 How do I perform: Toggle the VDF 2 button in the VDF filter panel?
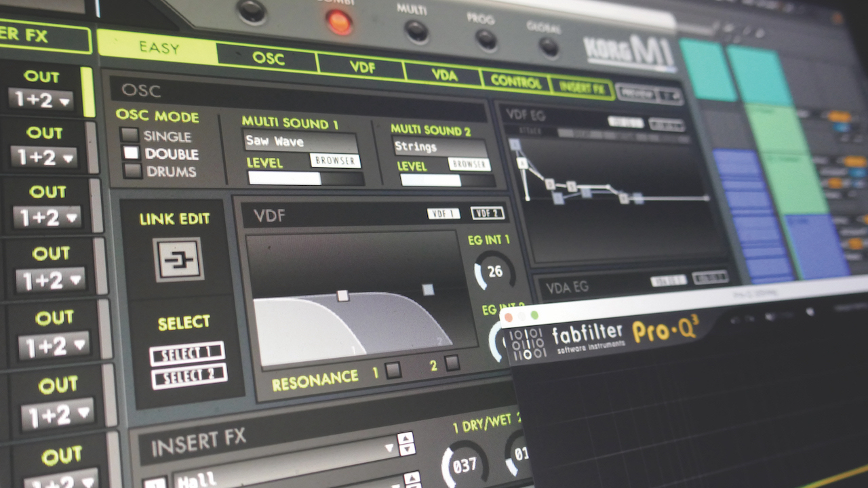[x=488, y=213]
